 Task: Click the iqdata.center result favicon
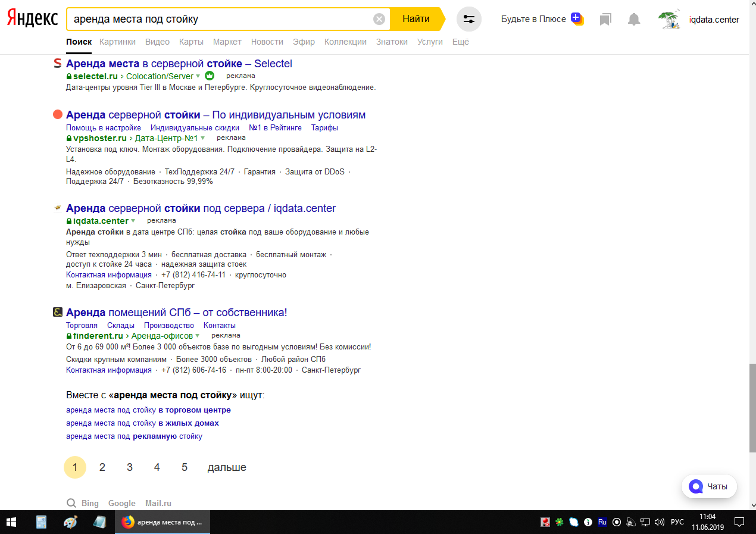[58, 208]
